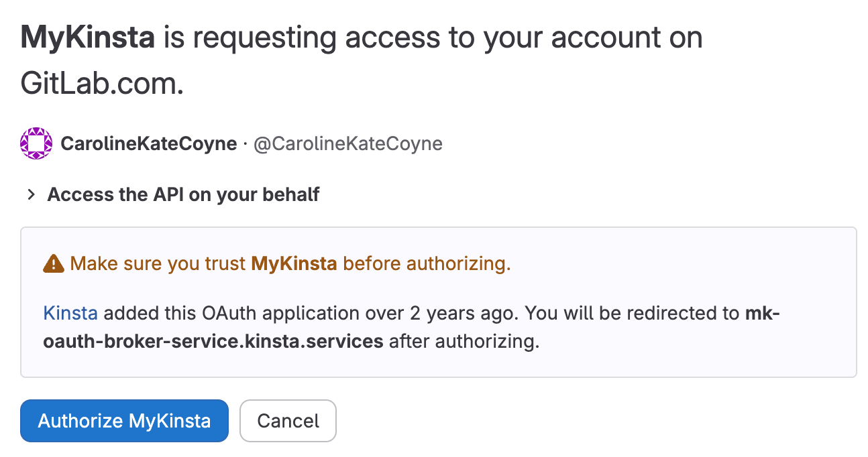Click "before authorizing." in the warning
This screenshot has height=457, width=868.
point(427,263)
